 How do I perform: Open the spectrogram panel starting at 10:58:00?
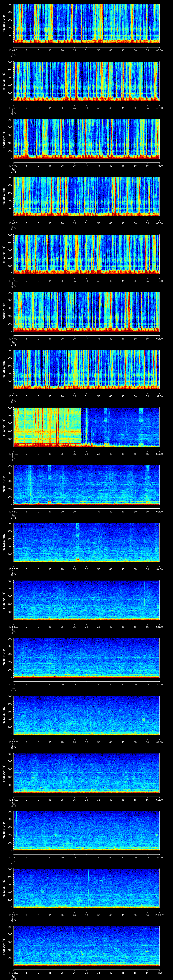point(87,831)
